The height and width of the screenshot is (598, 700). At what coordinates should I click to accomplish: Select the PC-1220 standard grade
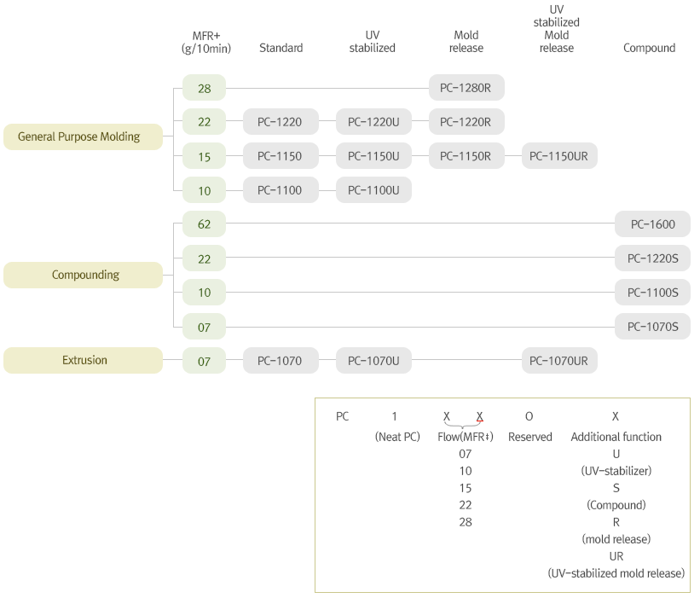tap(281, 122)
